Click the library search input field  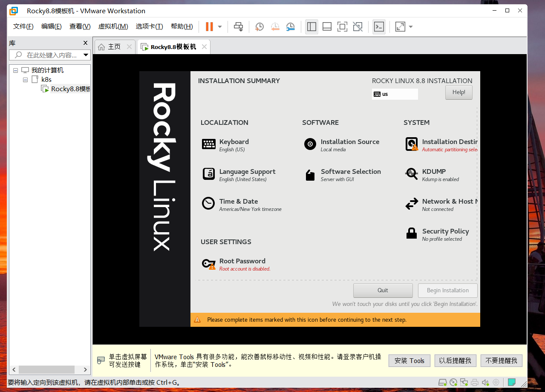(46, 55)
